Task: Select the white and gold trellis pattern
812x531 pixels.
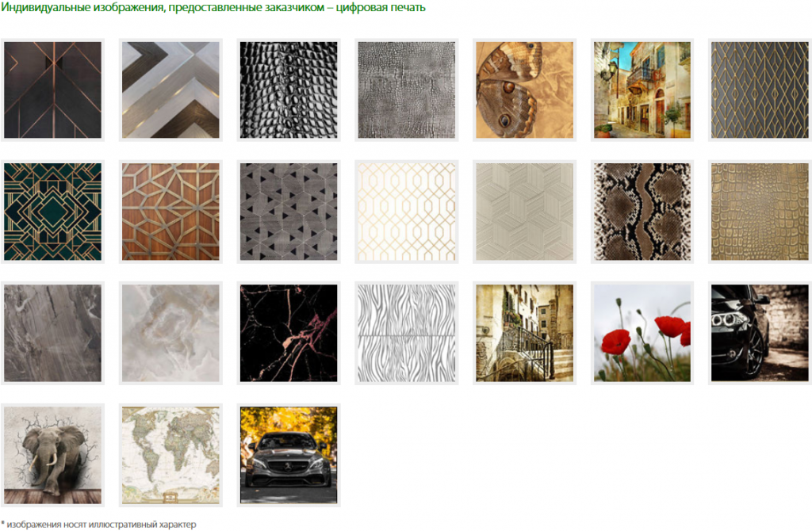Action: pos(407,212)
